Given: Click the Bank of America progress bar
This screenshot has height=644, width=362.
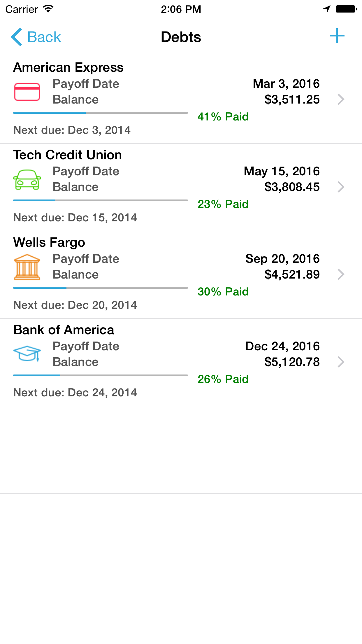Looking at the screenshot, I should [101, 375].
